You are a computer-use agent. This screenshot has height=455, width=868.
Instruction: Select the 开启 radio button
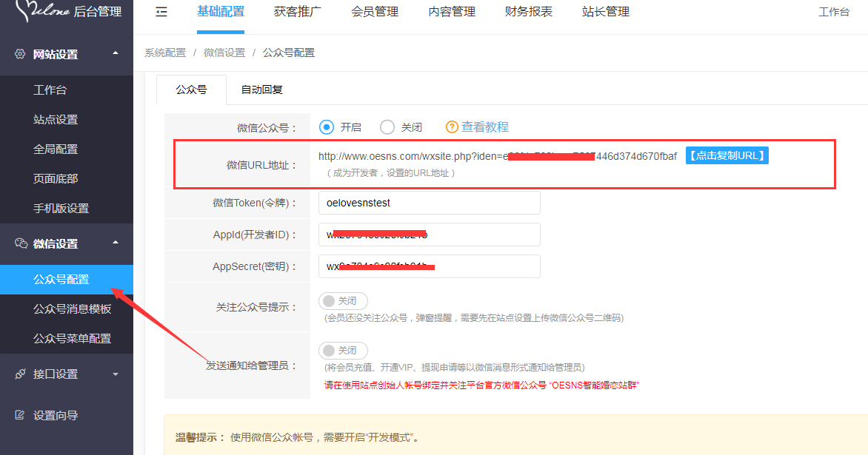coord(327,127)
